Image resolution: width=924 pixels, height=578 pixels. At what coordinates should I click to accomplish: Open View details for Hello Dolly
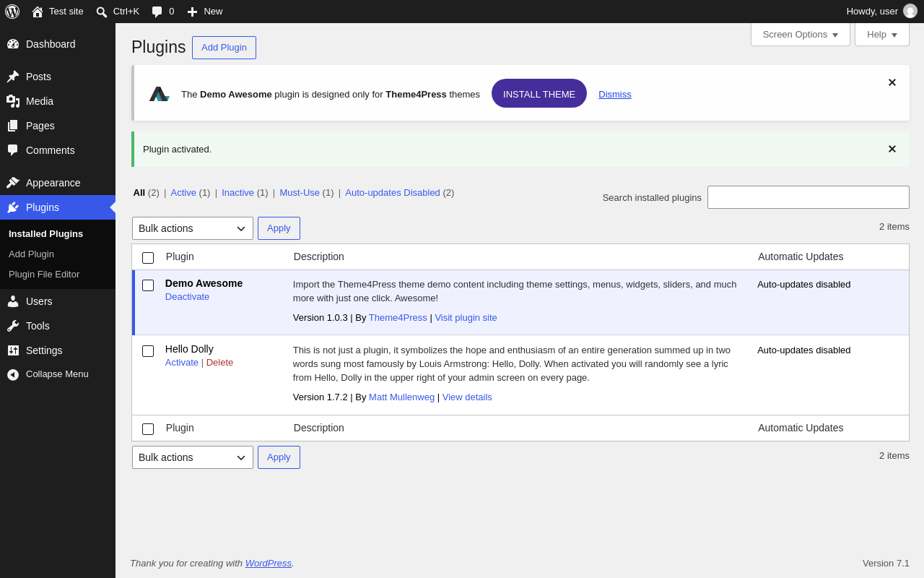click(x=467, y=397)
